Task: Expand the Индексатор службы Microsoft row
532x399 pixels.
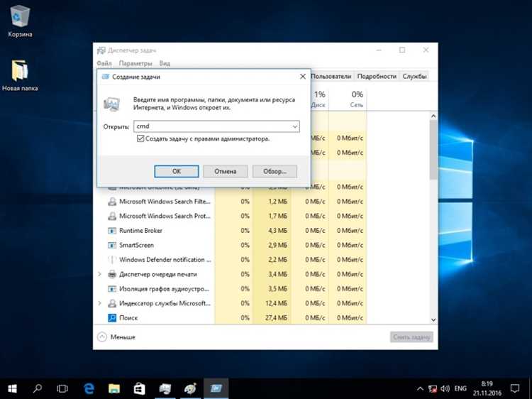Action: [100, 303]
